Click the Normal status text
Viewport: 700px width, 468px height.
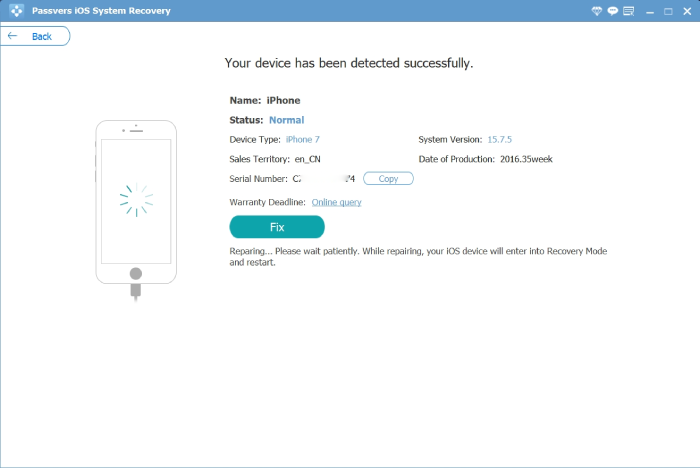tap(287, 120)
